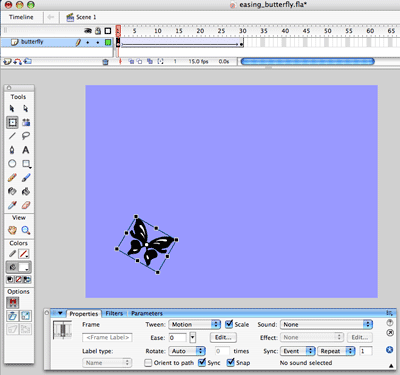
Task: Enable Orient to path checkbox
Action: click(x=148, y=363)
